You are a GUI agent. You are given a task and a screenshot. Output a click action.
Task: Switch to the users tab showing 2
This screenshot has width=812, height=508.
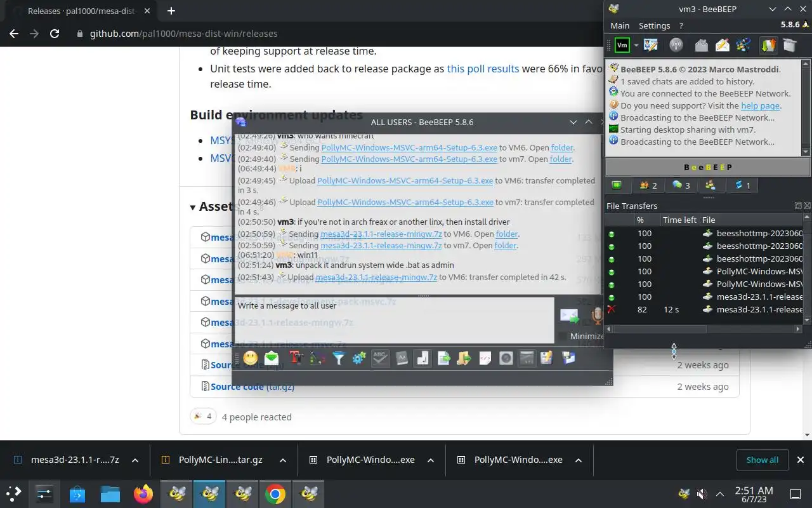coord(648,185)
